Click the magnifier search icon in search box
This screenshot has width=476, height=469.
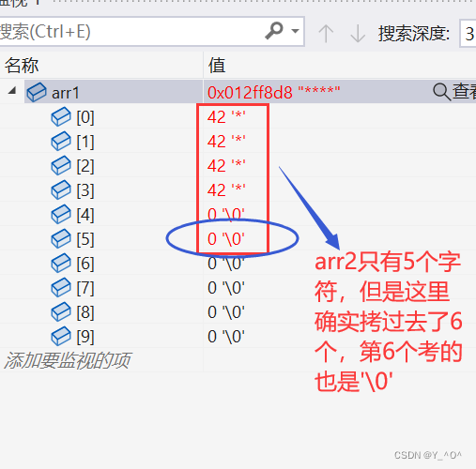pos(274,31)
